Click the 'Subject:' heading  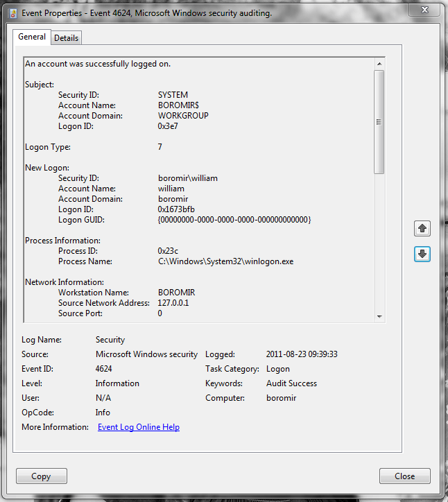click(40, 85)
